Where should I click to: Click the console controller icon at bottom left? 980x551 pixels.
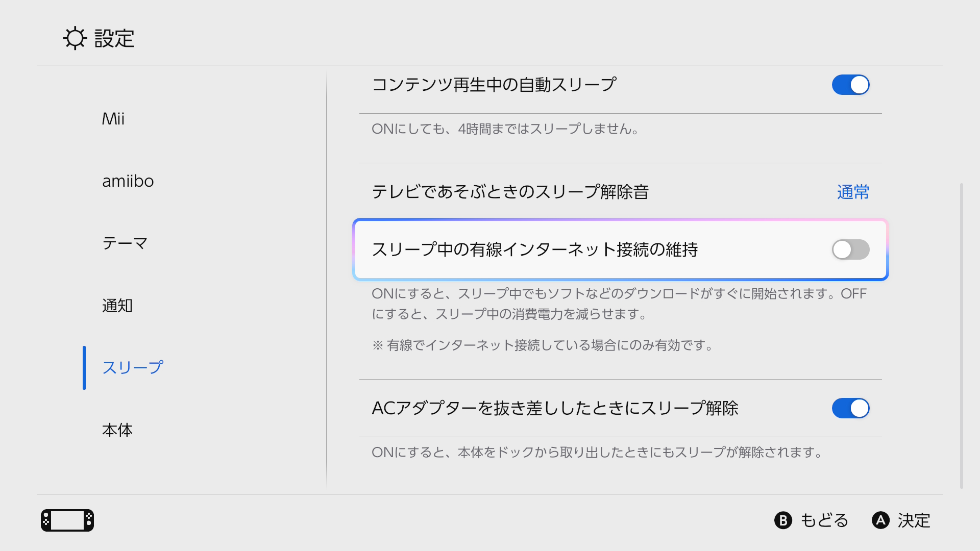click(67, 520)
